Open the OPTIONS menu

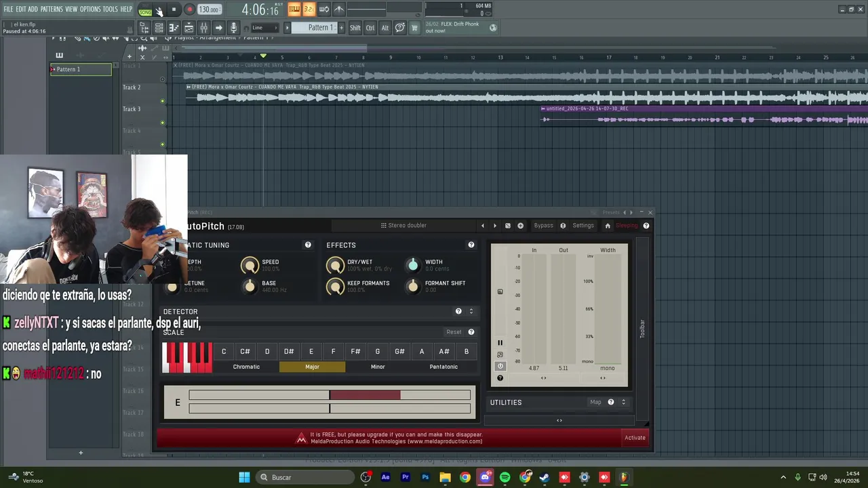pyautogui.click(x=90, y=9)
